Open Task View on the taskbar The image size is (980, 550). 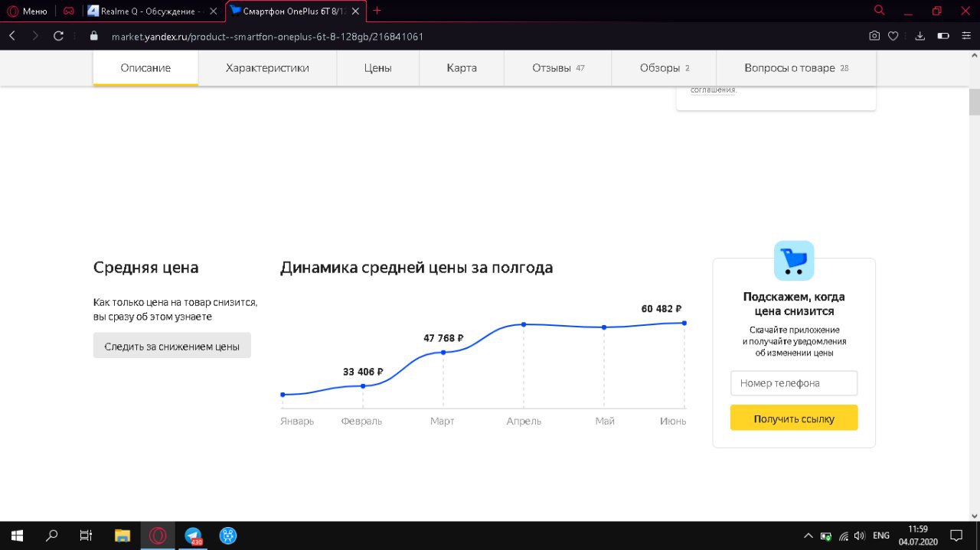tap(87, 535)
